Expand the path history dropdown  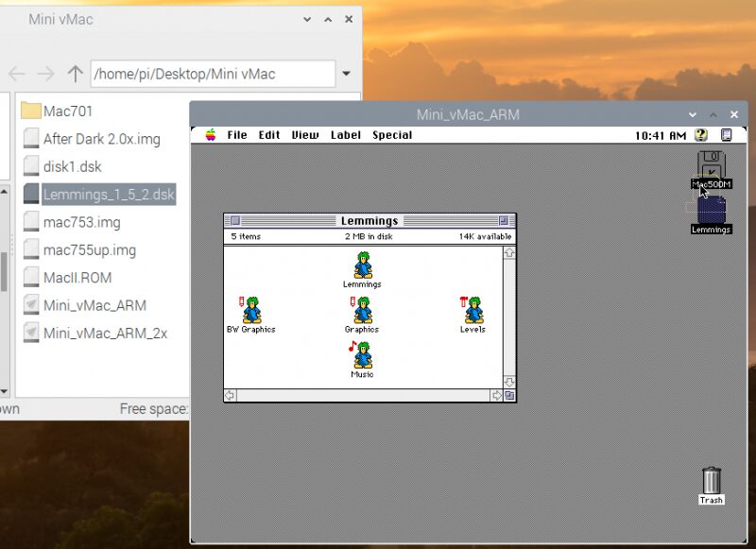(346, 74)
